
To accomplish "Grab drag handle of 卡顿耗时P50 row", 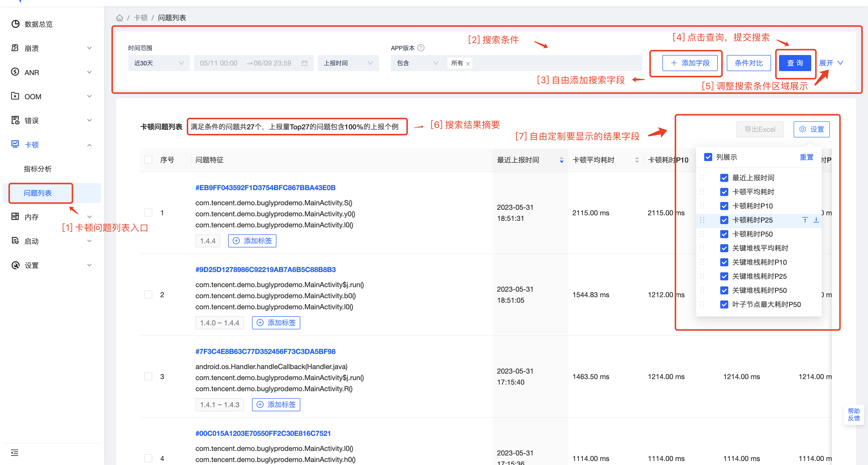I will pyautogui.click(x=702, y=234).
